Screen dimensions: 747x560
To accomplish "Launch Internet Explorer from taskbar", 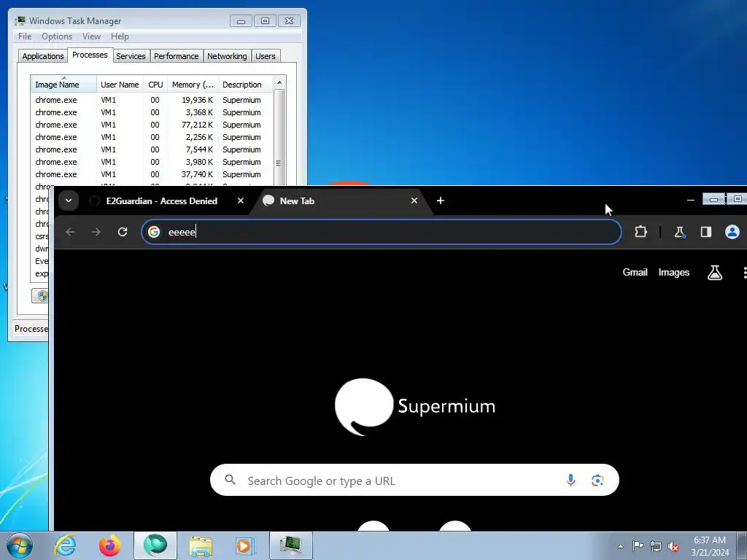I will point(65,545).
